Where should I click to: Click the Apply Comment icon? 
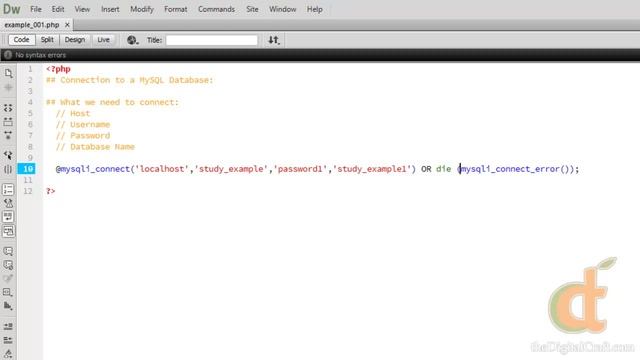tap(8, 251)
